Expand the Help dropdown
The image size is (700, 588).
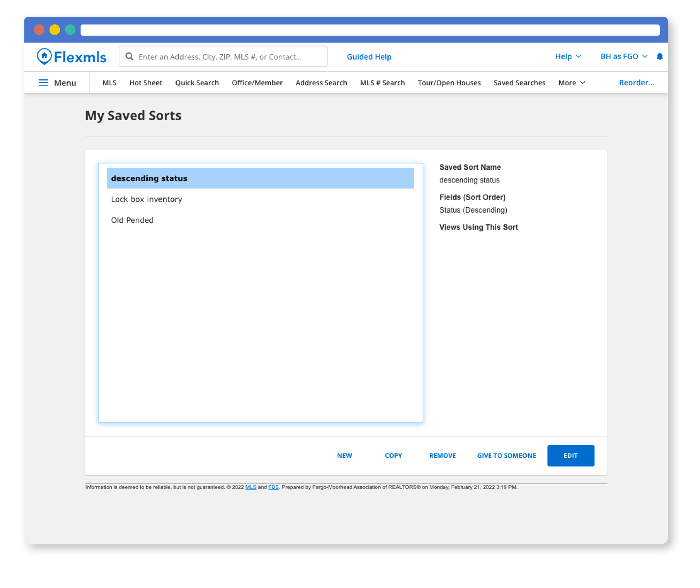pyautogui.click(x=568, y=57)
